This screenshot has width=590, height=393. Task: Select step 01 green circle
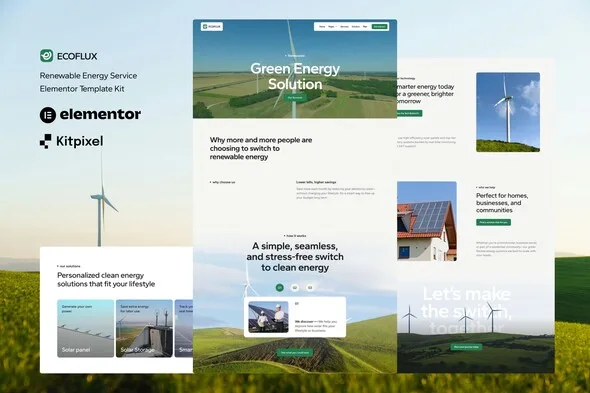pyautogui.click(x=280, y=288)
